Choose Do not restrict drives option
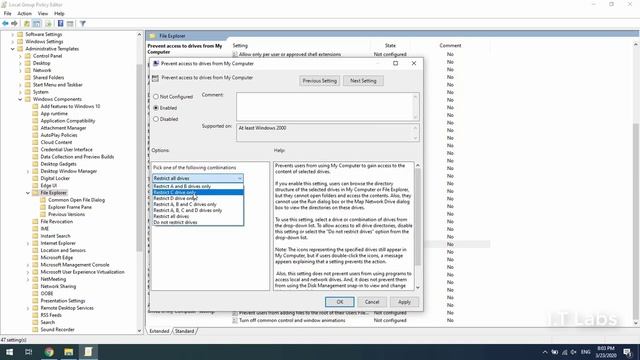 (198, 222)
